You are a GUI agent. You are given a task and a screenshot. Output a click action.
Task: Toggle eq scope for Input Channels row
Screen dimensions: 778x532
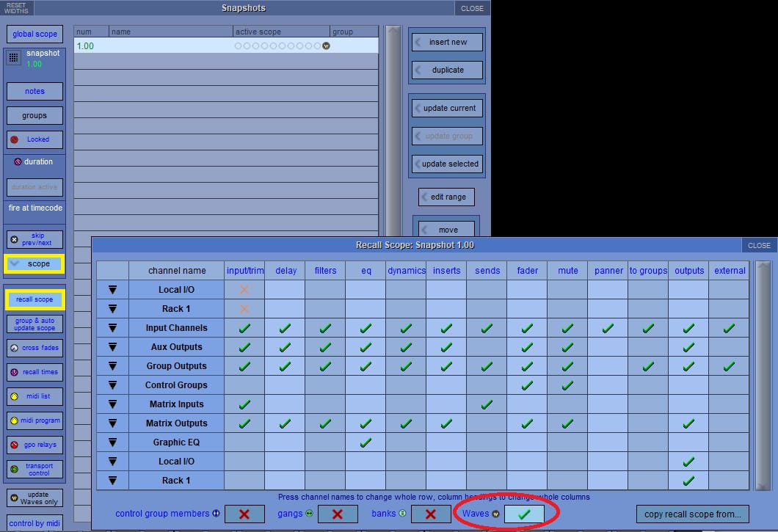(365, 327)
